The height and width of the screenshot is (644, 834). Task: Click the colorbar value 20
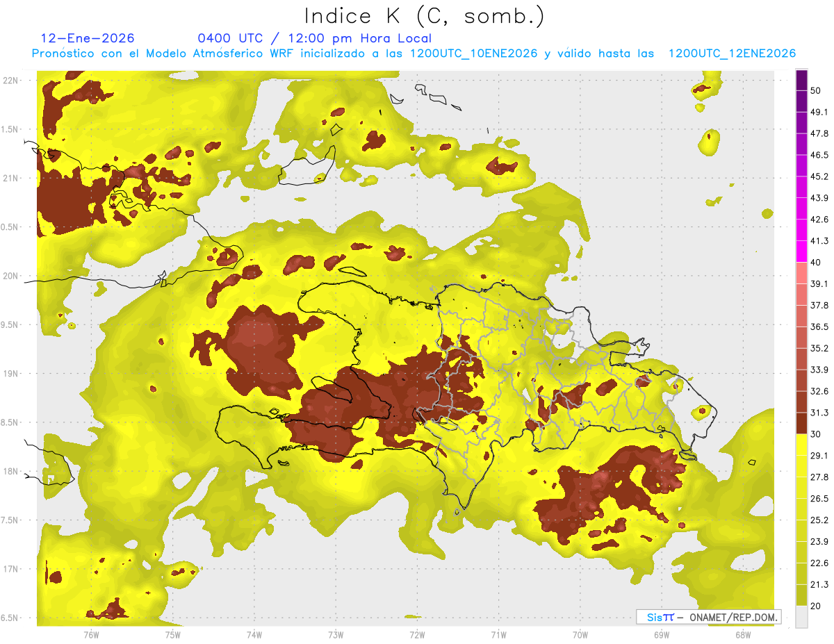tap(816, 606)
